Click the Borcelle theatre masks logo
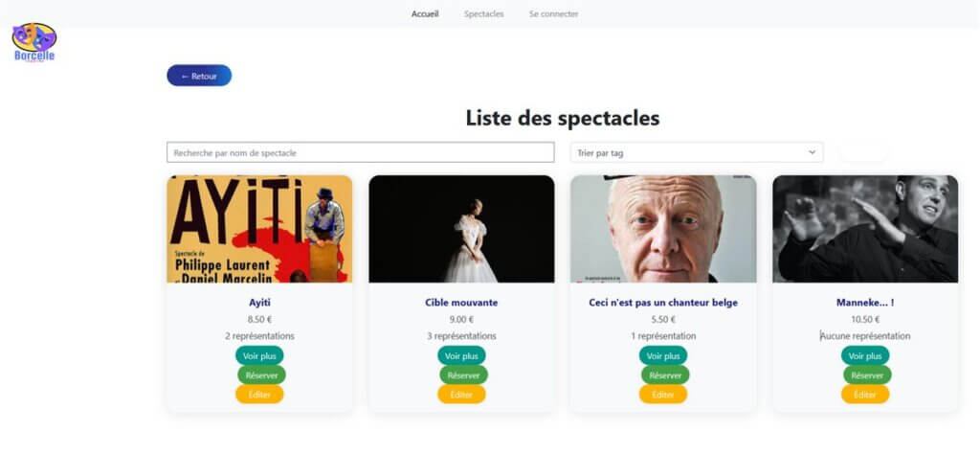Image resolution: width=980 pixels, height=454 pixels. click(34, 42)
